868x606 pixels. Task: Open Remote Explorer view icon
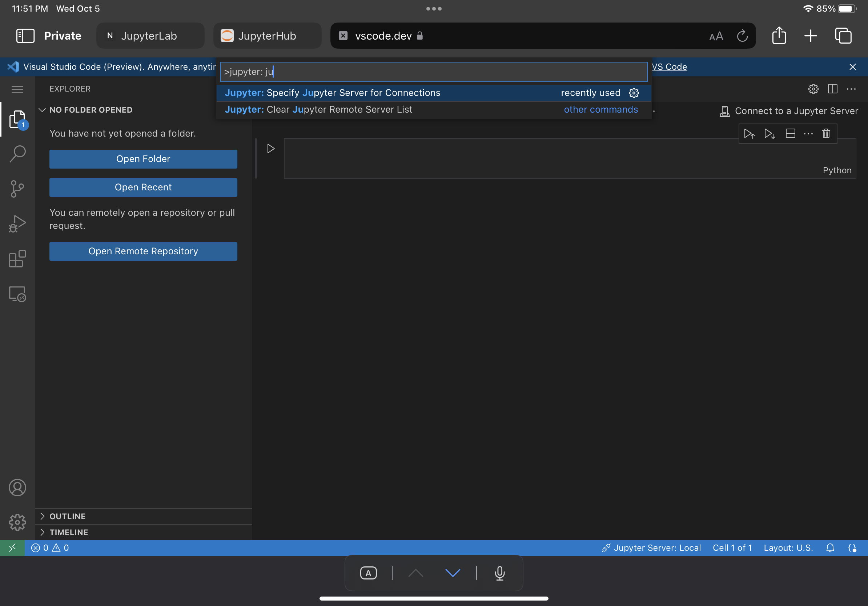coord(17,294)
